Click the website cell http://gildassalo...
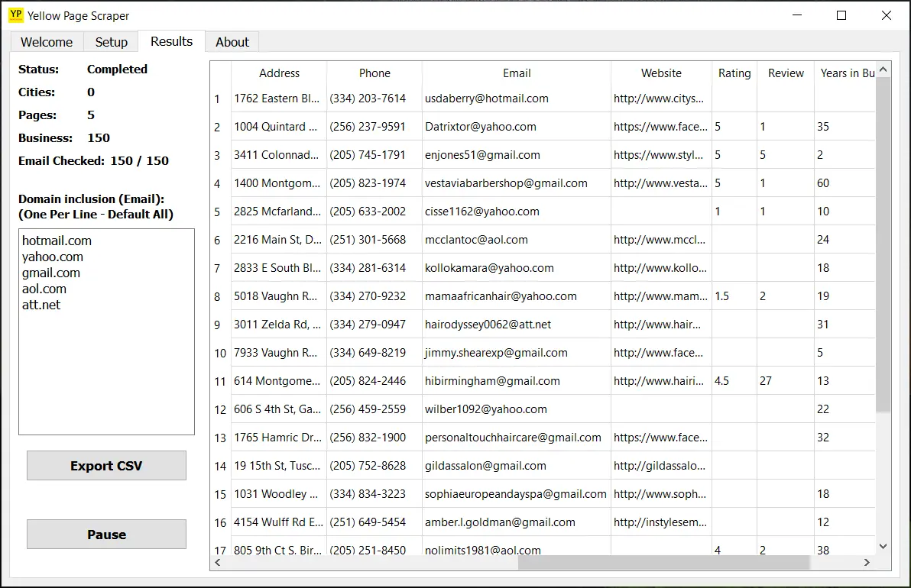Screen dimensions: 911x588 (x=661, y=466)
